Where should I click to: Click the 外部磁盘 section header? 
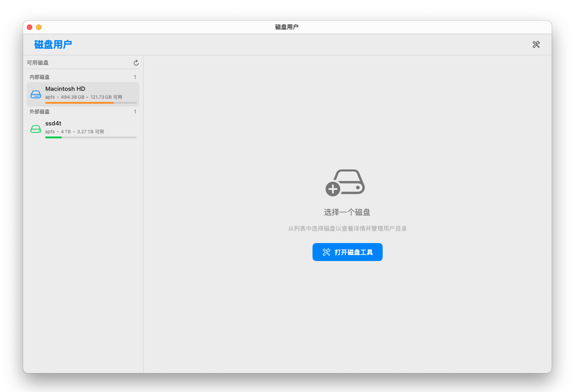40,112
